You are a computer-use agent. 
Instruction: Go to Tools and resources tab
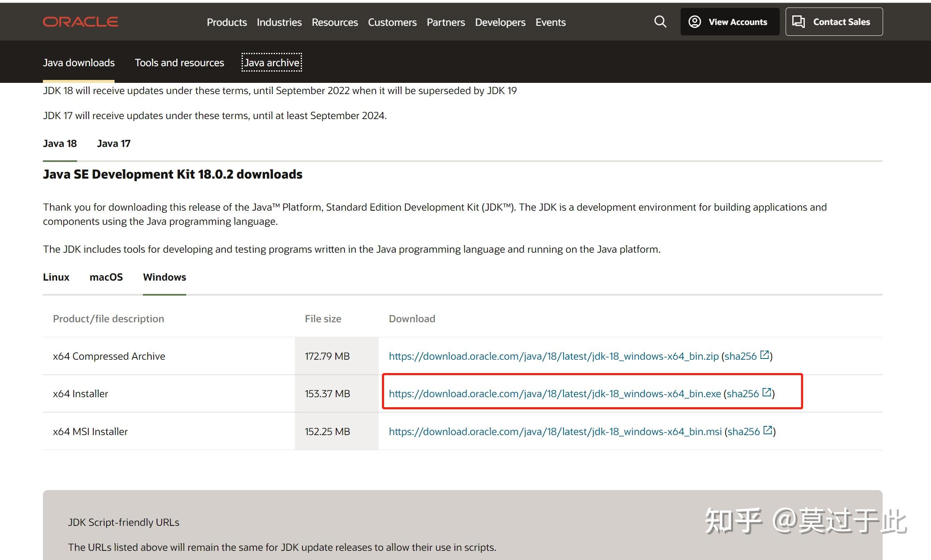point(180,62)
